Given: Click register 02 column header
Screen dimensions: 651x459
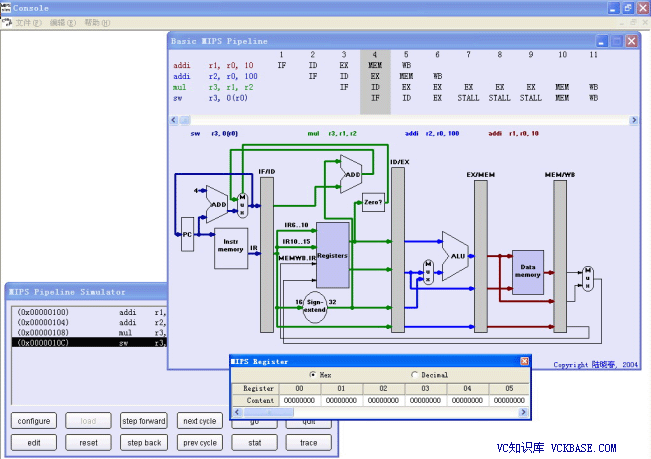Looking at the screenshot, I should coord(383,388).
